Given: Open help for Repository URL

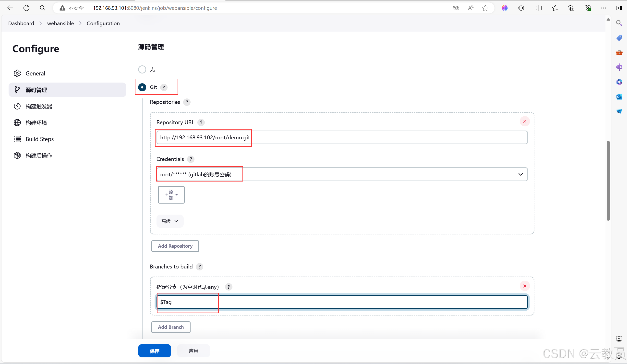Looking at the screenshot, I should pos(201,122).
